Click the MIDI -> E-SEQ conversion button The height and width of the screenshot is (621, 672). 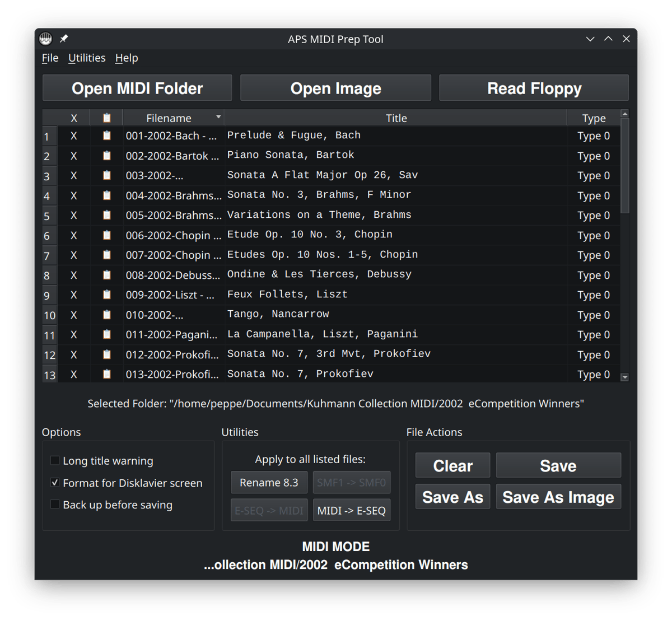[x=351, y=510]
